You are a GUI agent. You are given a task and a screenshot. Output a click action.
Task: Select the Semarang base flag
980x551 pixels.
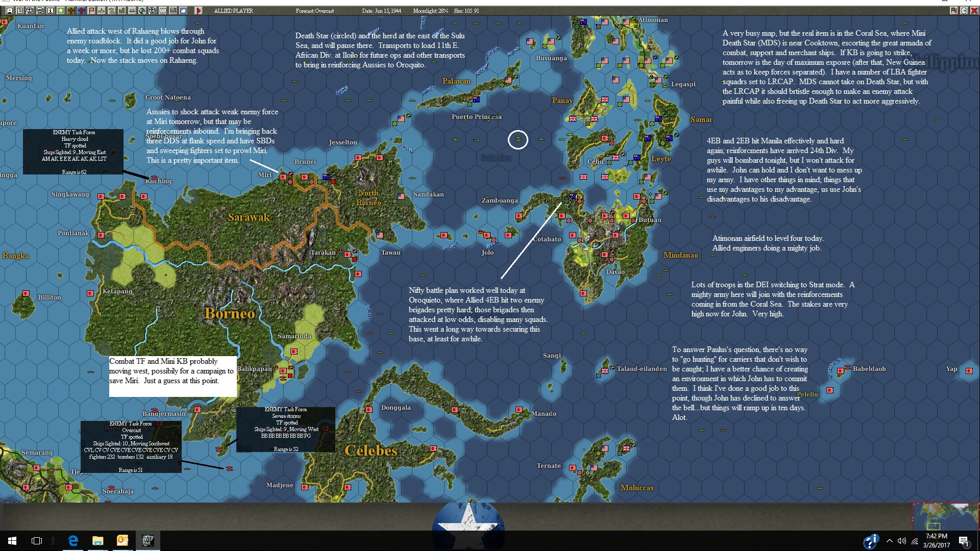click(37, 468)
